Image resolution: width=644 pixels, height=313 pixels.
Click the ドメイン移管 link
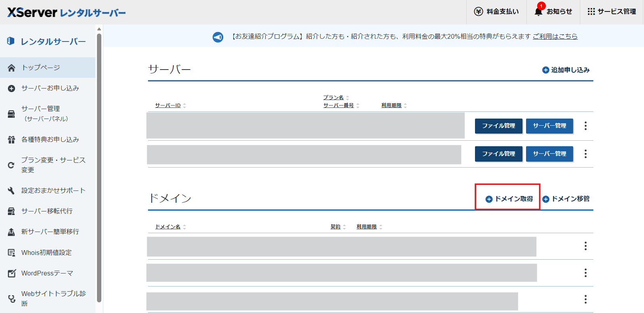coord(570,199)
